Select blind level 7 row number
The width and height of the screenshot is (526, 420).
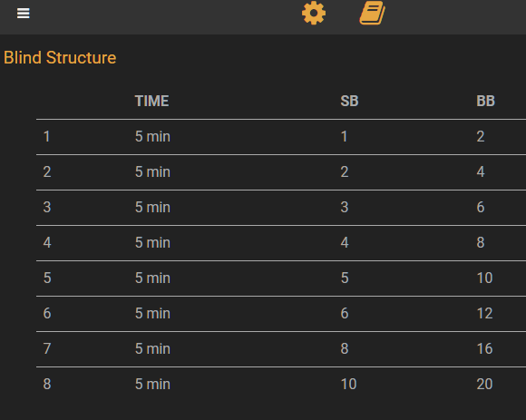tap(47, 348)
